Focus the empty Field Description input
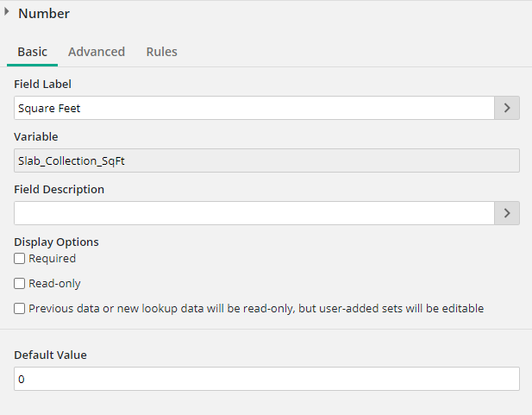The width and height of the screenshot is (532, 415). pyautogui.click(x=253, y=213)
